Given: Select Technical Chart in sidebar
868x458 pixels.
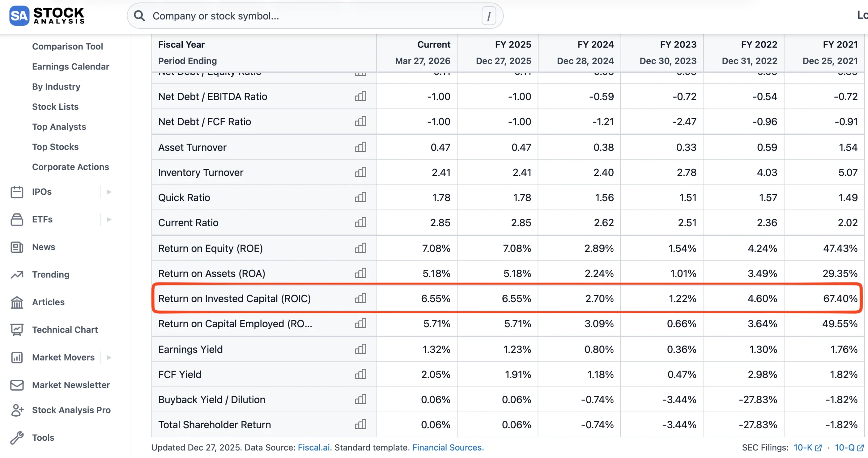Looking at the screenshot, I should [x=65, y=330].
